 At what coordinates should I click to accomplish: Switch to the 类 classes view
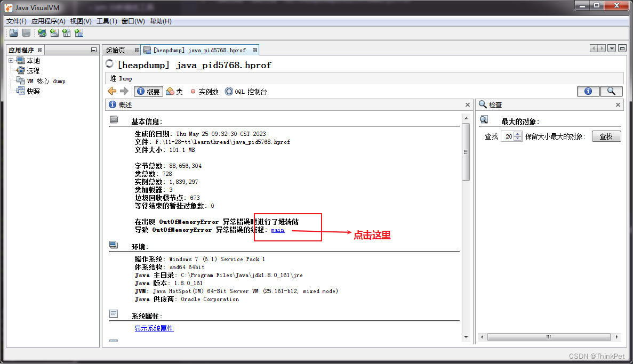pos(174,92)
